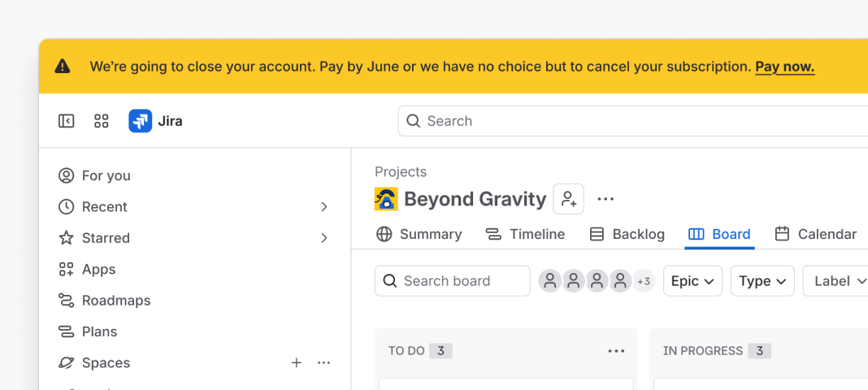The width and height of the screenshot is (868, 390).
Task: Expand the Starred menu chevron
Action: coord(324,238)
